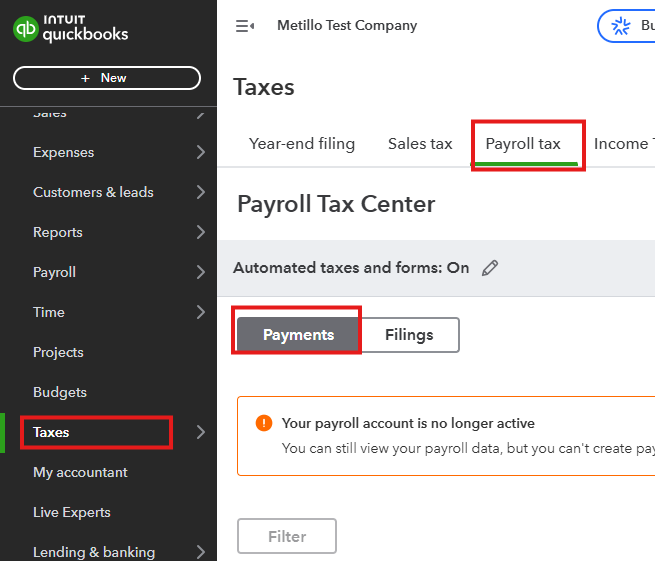This screenshot has height=561, width=655.
Task: Click the + New button
Action: [107, 78]
